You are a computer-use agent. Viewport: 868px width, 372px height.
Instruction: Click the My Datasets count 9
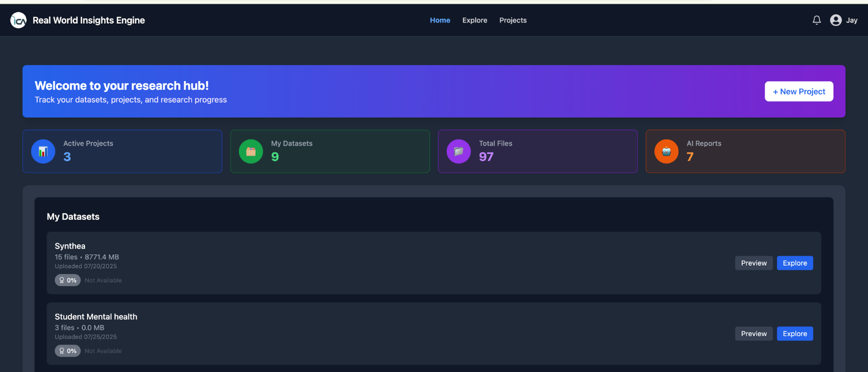275,157
